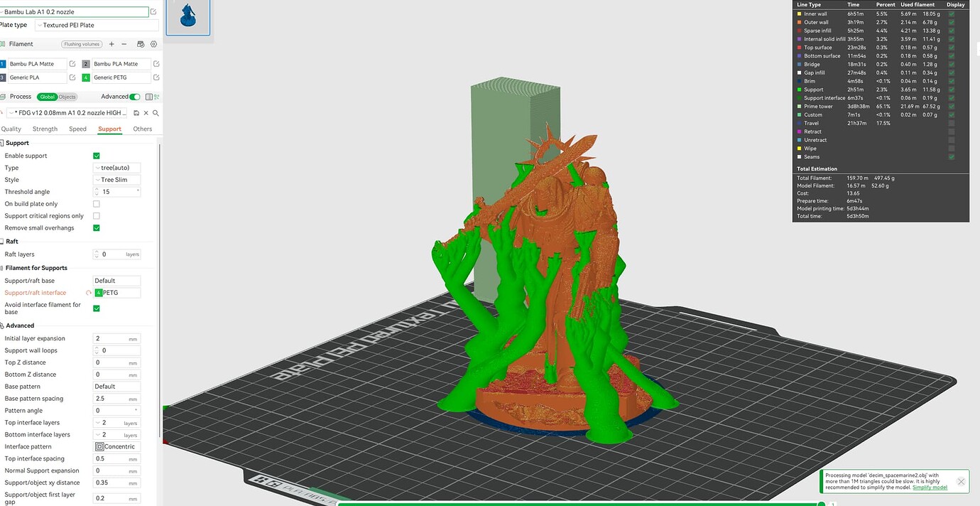Toggle On build plate only checkbox
Image resolution: width=980 pixels, height=506 pixels.
tap(97, 204)
